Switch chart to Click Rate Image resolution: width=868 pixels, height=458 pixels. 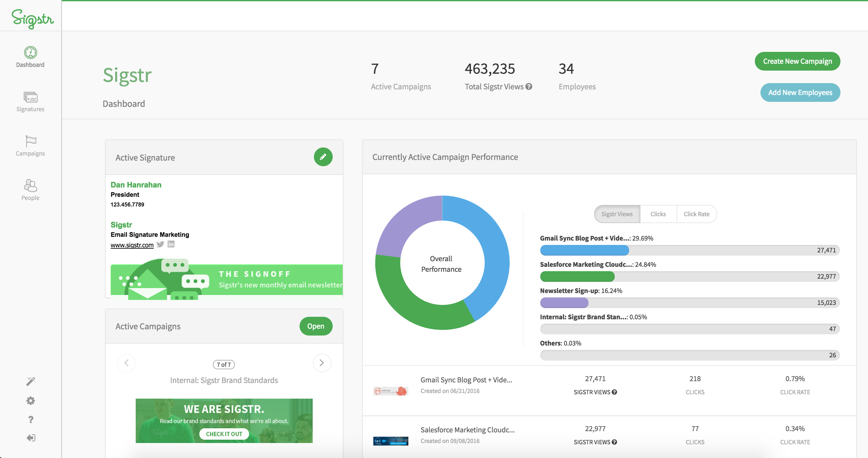tap(696, 214)
